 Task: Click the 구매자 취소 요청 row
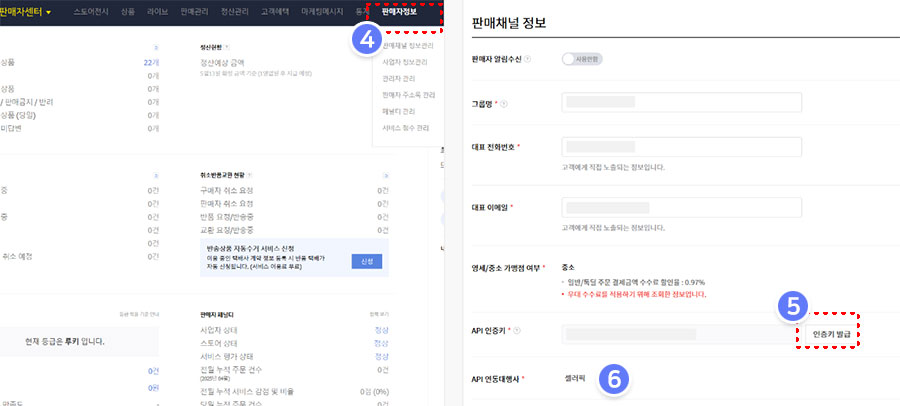click(x=294, y=191)
